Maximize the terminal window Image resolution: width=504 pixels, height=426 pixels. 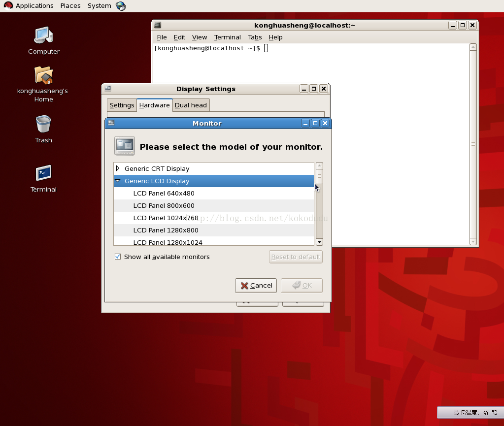[x=463, y=26]
